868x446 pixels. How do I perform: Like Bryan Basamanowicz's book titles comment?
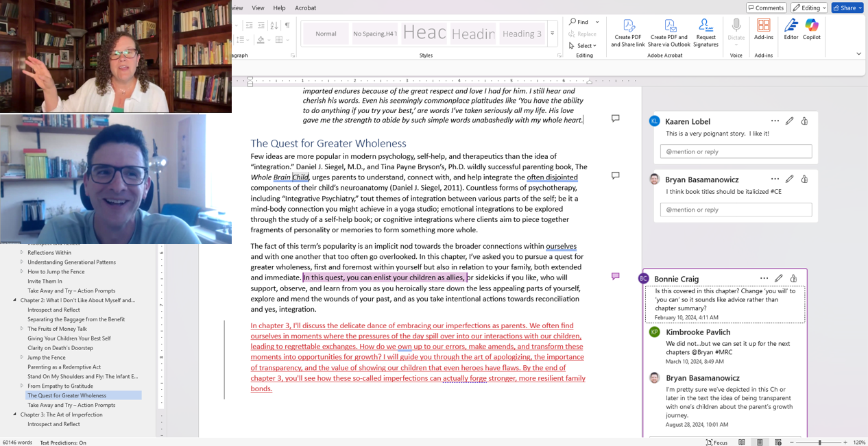point(804,179)
